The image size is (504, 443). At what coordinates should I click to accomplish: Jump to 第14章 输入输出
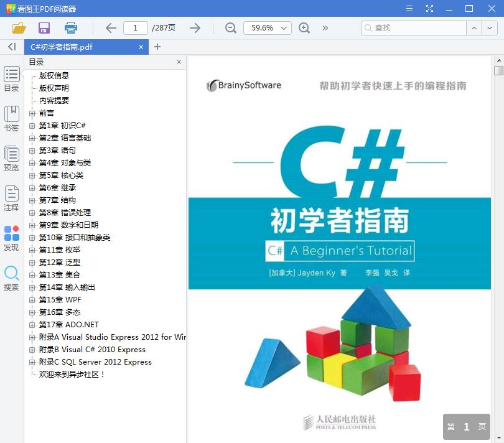pos(67,287)
